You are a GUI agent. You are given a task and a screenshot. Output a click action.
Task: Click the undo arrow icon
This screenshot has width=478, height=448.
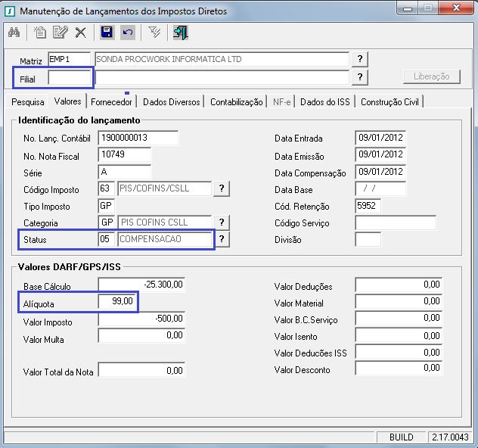[127, 33]
